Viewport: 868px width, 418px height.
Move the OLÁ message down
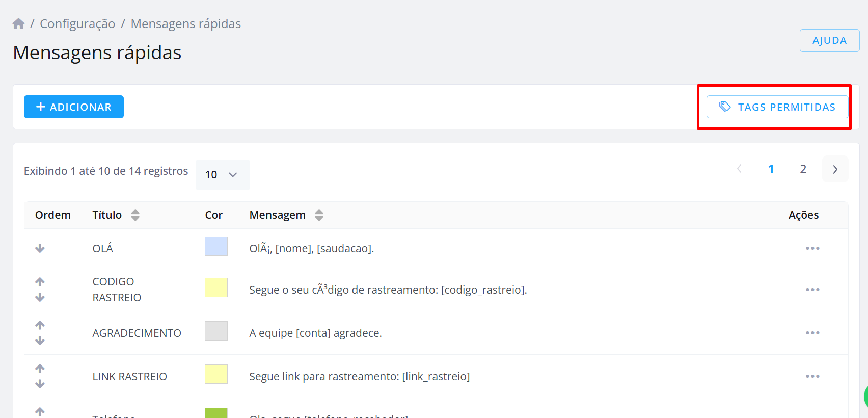40,248
